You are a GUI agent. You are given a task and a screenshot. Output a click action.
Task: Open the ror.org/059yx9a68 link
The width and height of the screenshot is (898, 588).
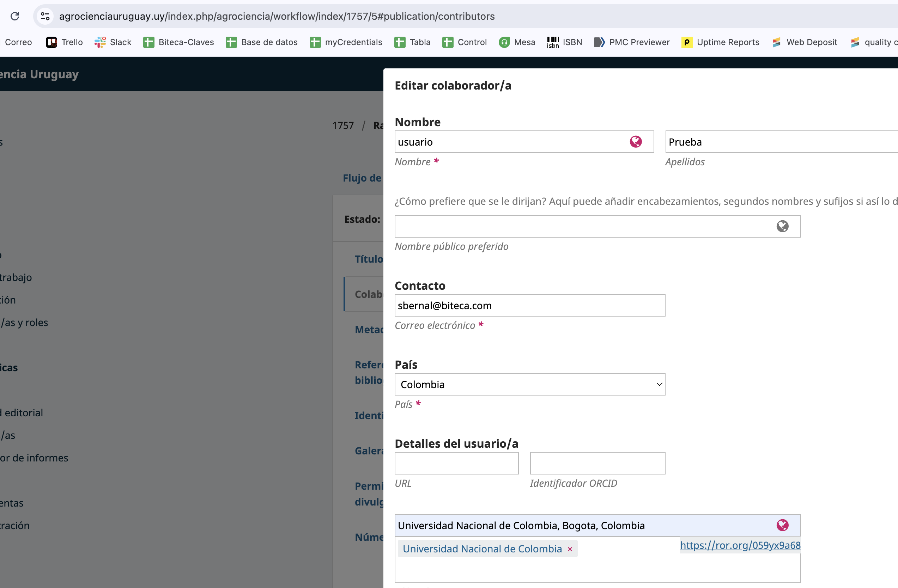(740, 545)
